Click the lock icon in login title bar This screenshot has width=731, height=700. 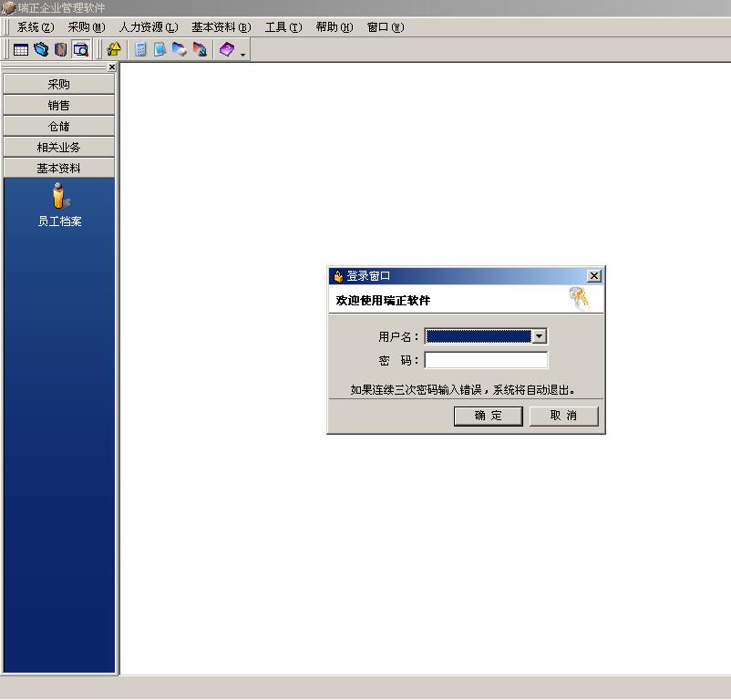[x=338, y=276]
